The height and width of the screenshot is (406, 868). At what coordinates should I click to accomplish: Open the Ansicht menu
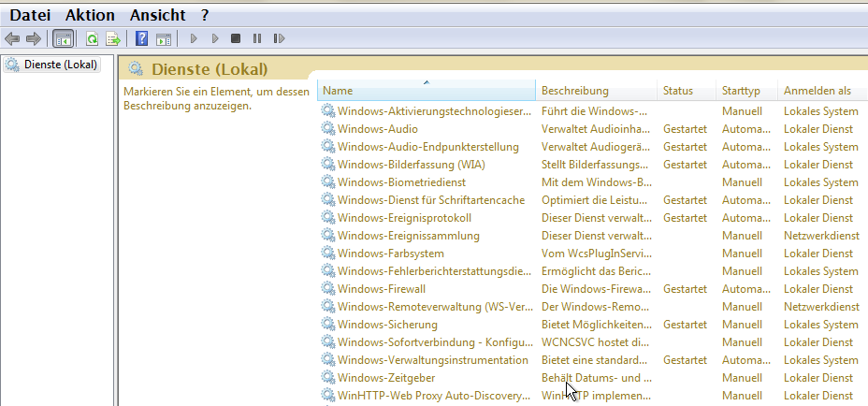(158, 15)
